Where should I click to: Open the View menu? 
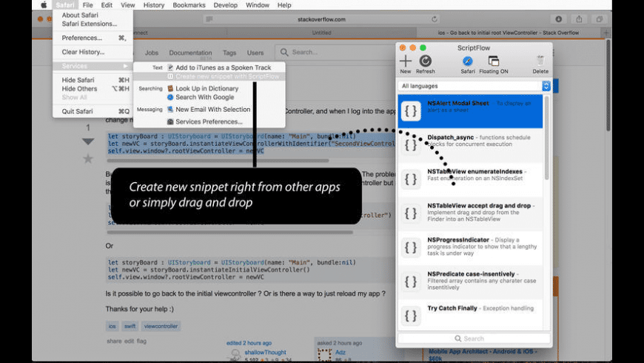pos(128,5)
